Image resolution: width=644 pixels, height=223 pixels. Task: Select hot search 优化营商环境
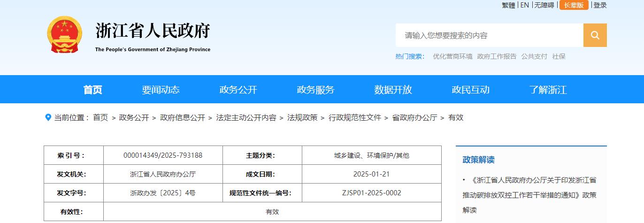point(452,56)
